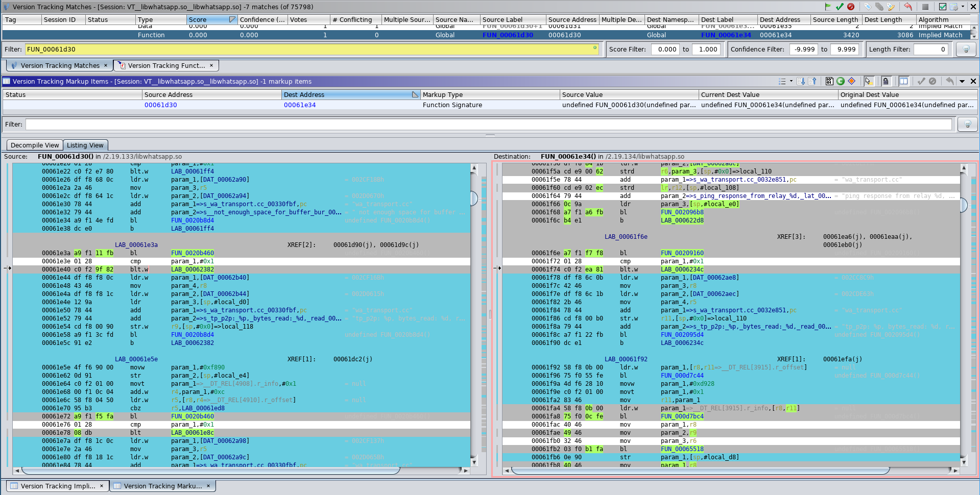The image size is (980, 495).
Task: Reject the match with the red block icon
Action: [851, 7]
